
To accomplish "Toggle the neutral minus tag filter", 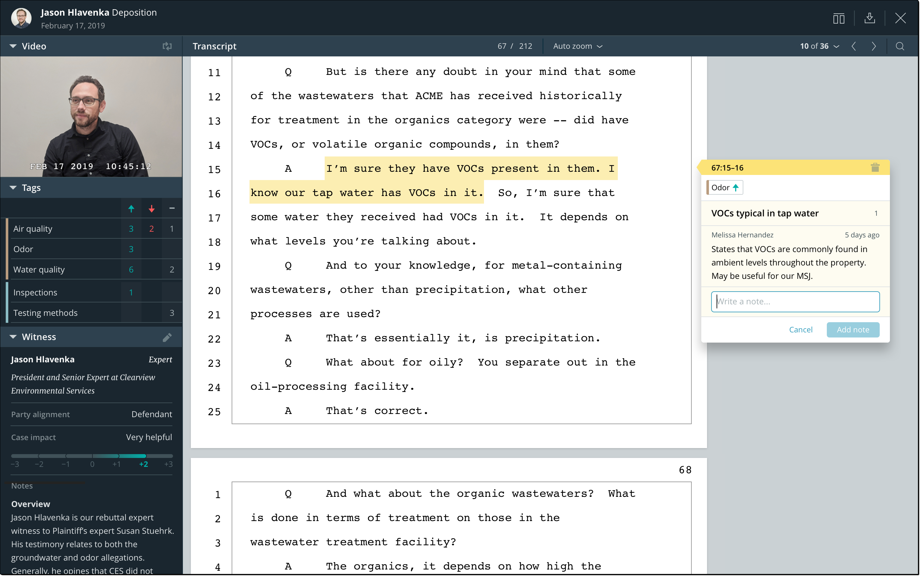I will click(172, 209).
